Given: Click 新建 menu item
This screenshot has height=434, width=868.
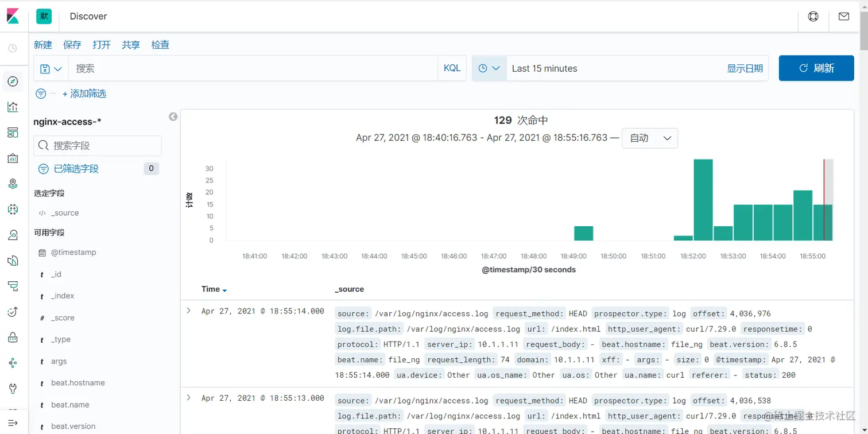Looking at the screenshot, I should click(x=43, y=45).
